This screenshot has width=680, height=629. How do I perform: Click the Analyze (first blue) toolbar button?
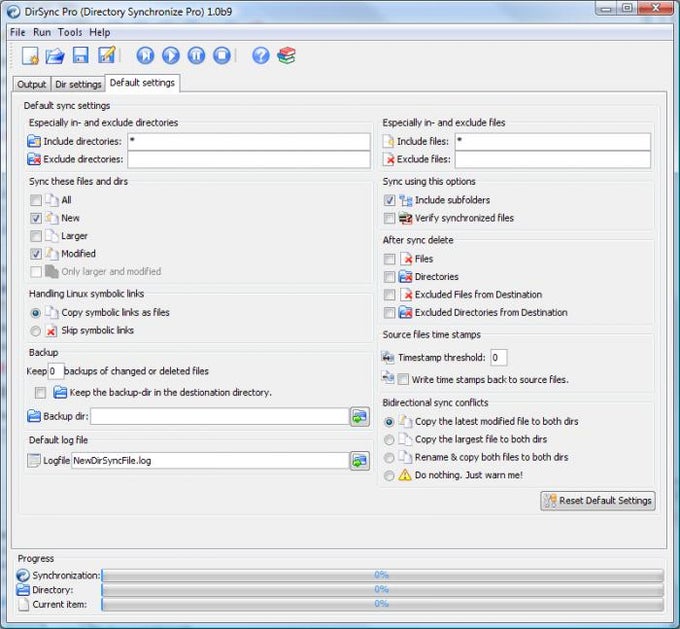pyautogui.click(x=145, y=56)
